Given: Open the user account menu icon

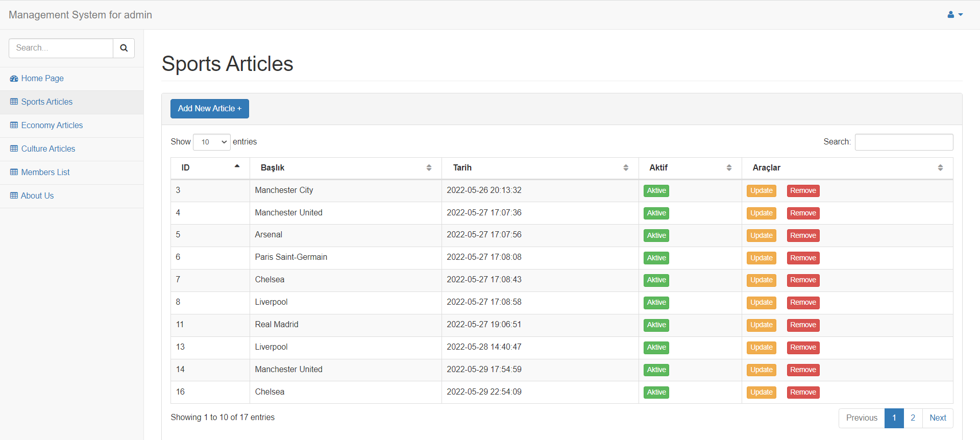Looking at the screenshot, I should click(x=955, y=15).
